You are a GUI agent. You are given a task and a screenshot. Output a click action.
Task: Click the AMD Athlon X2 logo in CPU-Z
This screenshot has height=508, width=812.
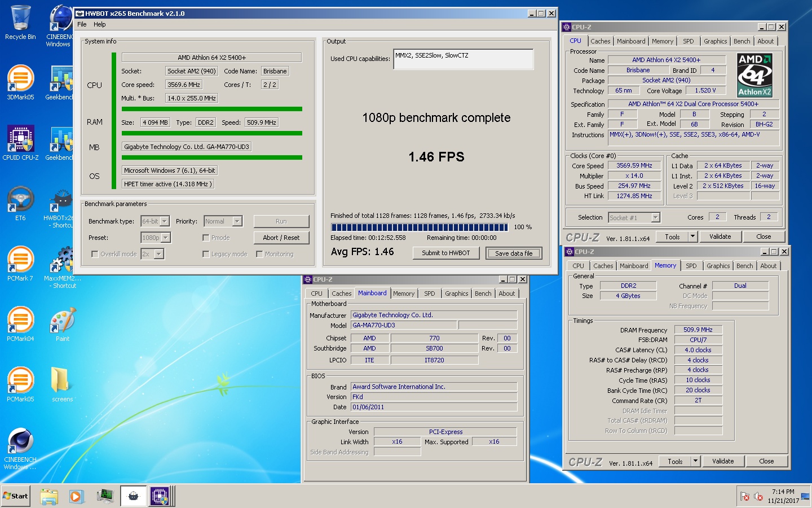(754, 75)
